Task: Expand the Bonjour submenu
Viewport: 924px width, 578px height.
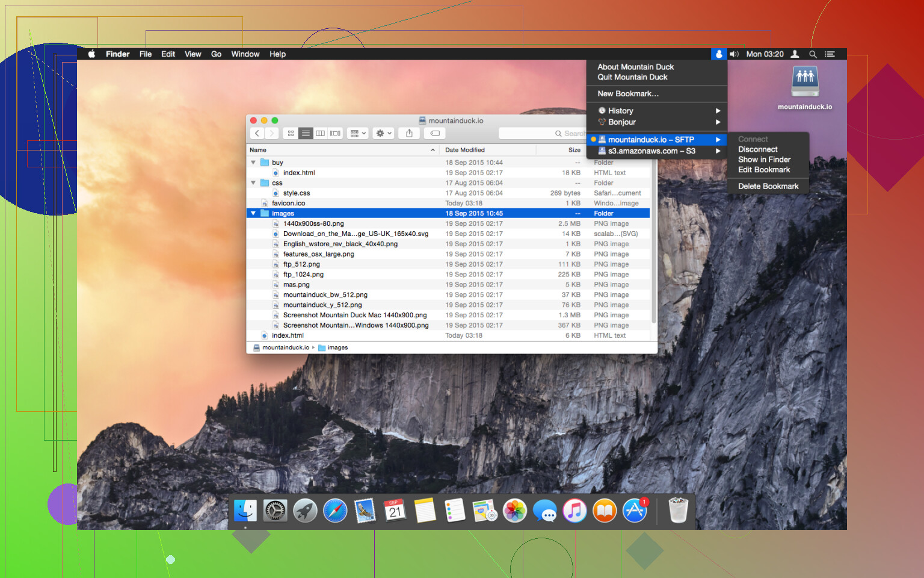Action: coord(657,122)
